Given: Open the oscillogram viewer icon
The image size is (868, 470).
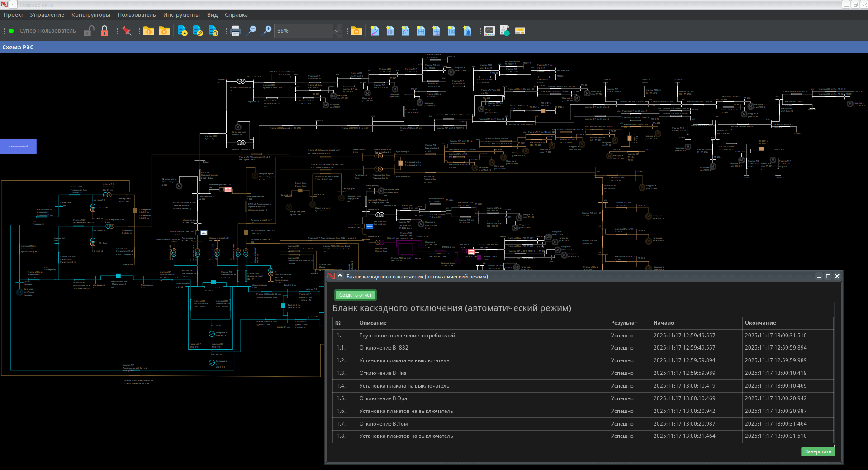Looking at the screenshot, I should 489,31.
